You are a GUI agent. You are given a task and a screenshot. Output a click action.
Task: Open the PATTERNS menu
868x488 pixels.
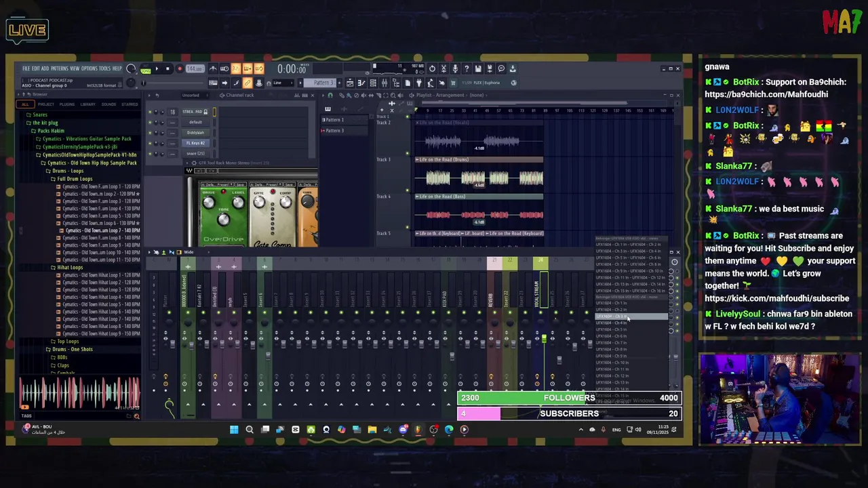(x=59, y=68)
